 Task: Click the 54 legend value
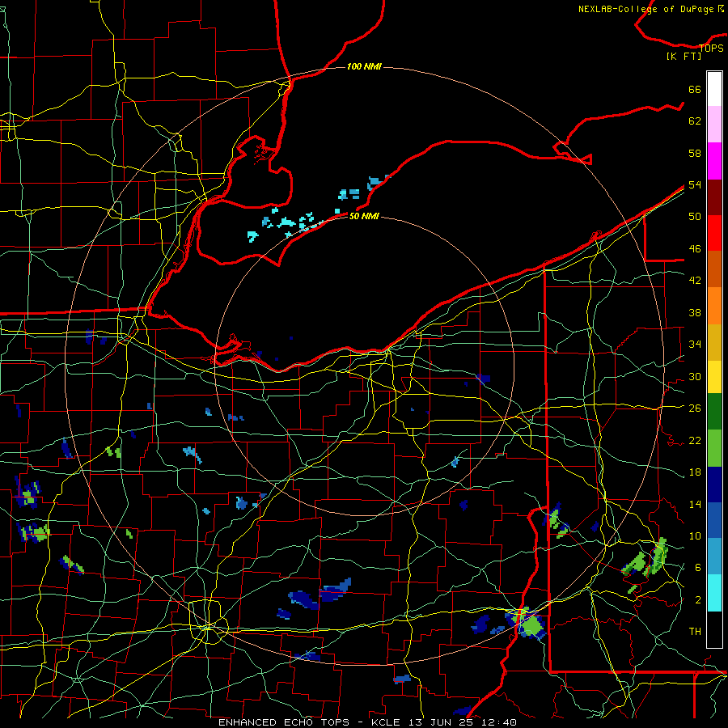[x=695, y=184]
